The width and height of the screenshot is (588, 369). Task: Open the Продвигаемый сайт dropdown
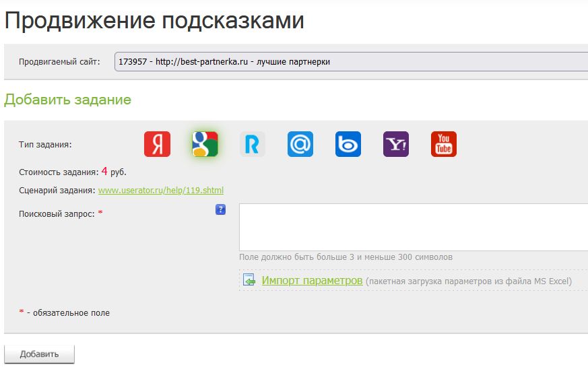(x=350, y=62)
